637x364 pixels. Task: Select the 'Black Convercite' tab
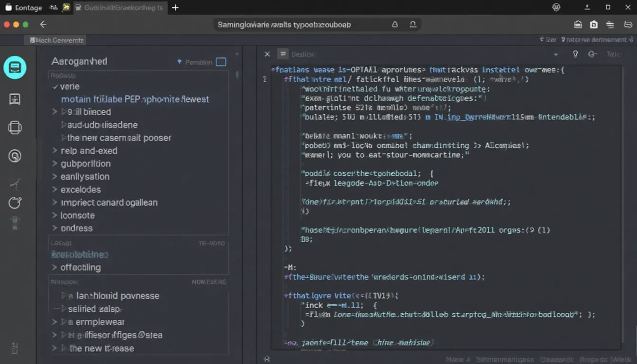57,40
